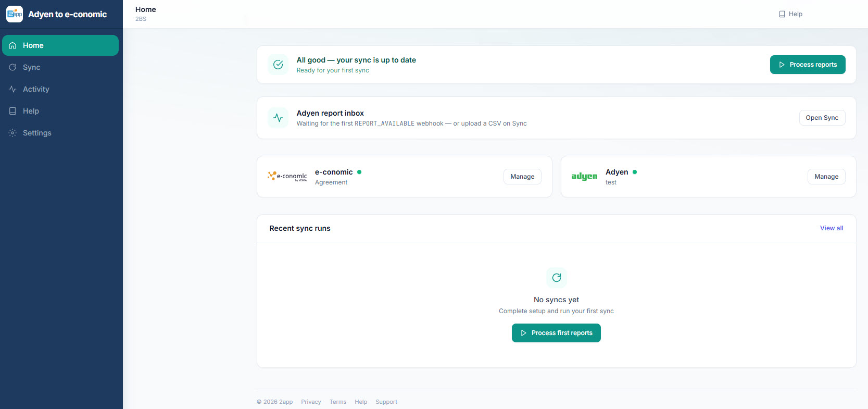The height and width of the screenshot is (409, 868).
Task: Click the Open Sync button
Action: coord(822,118)
